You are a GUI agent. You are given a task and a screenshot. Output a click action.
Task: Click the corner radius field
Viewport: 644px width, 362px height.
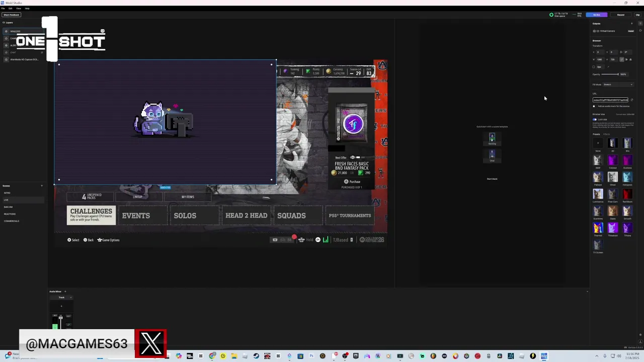coord(600,67)
